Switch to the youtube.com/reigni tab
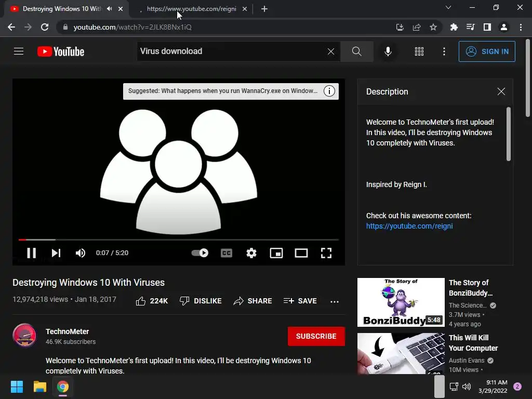Screen dimensions: 532x399 tap(191, 9)
